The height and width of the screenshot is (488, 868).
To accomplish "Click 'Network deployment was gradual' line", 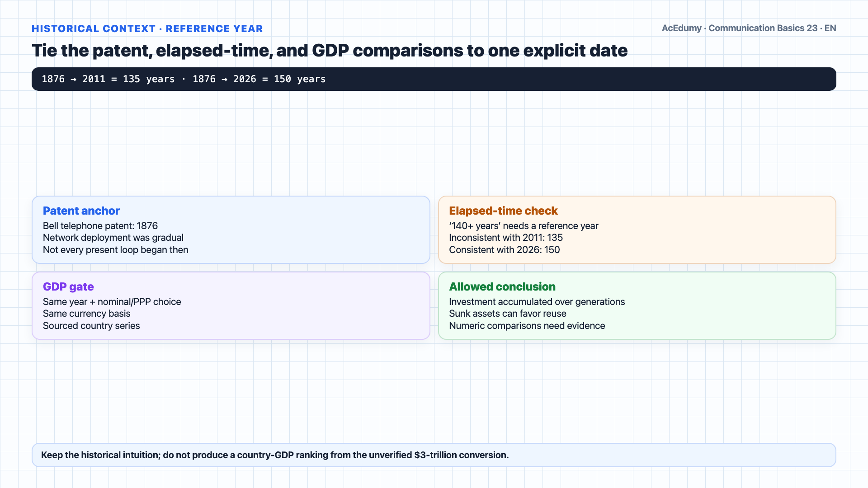I will pyautogui.click(x=113, y=238).
